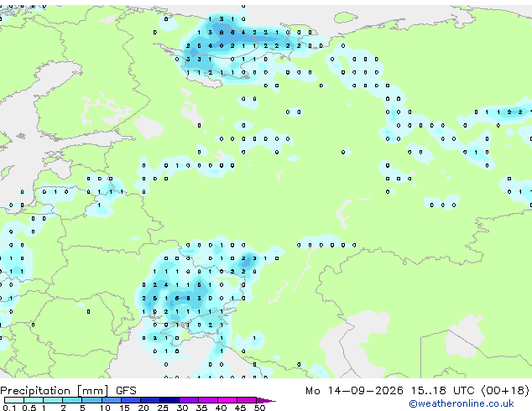Screen dimensions: 532x411
Task: Click the GFS model label
Action: (x=126, y=391)
